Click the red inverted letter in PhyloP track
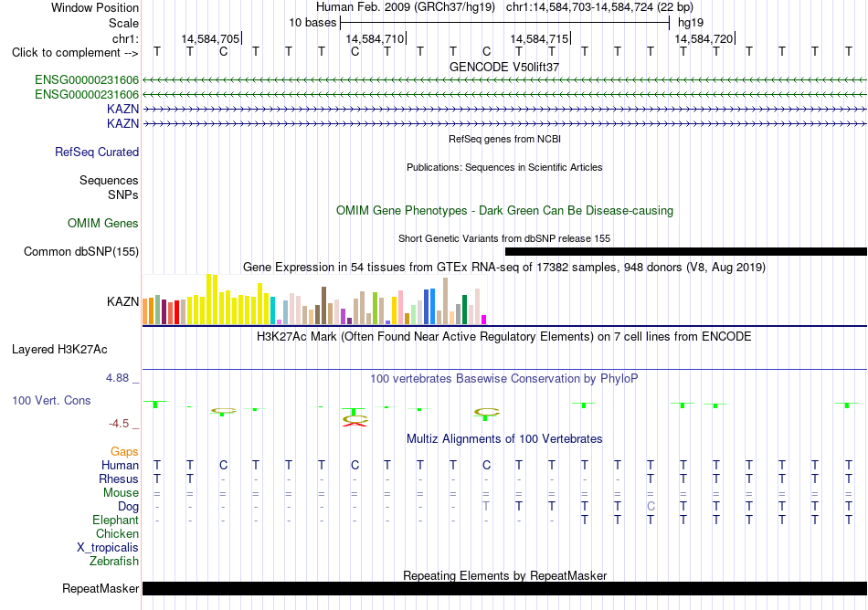The height and width of the screenshot is (610, 868). pyautogui.click(x=355, y=425)
